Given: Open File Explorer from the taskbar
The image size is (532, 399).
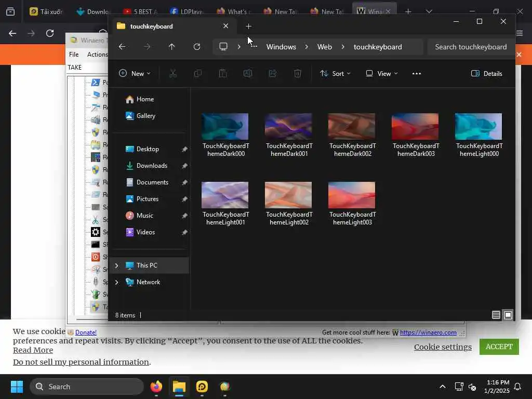Looking at the screenshot, I should click(x=179, y=387).
